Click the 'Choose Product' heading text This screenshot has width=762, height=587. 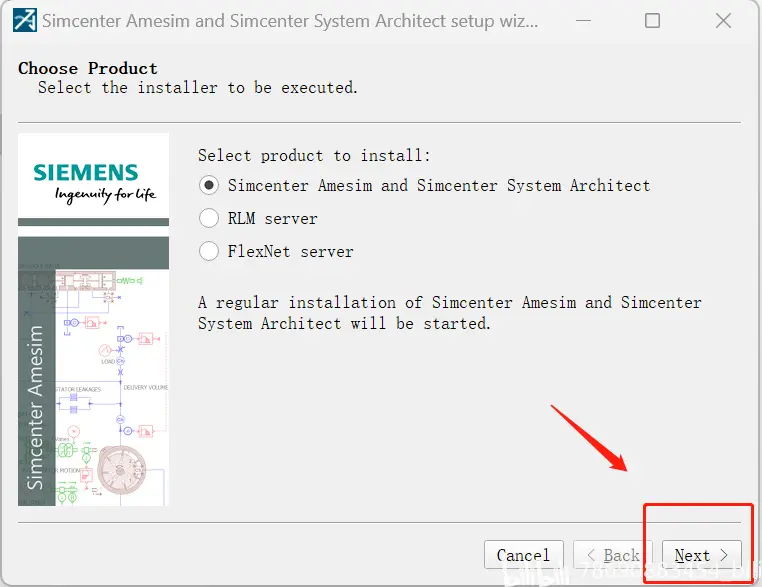[88, 69]
